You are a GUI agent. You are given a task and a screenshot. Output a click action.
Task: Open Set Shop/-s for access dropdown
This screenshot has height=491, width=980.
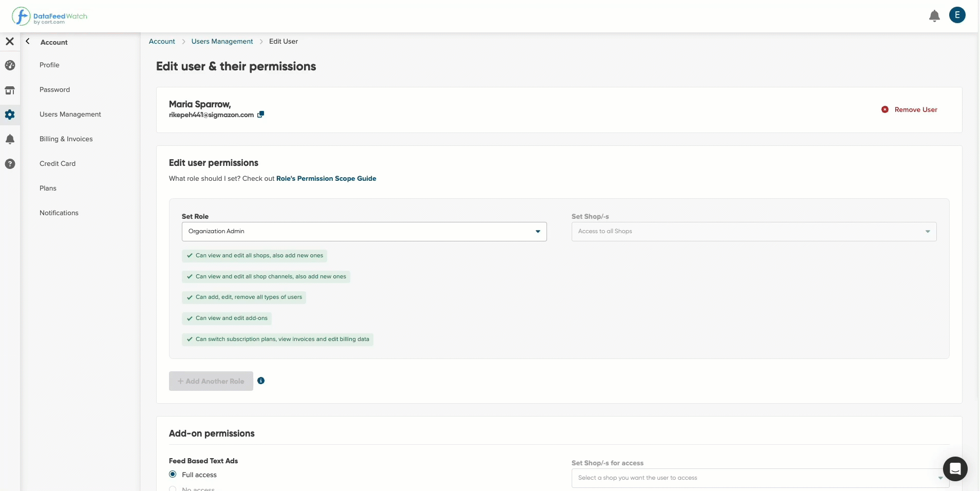[x=760, y=478]
